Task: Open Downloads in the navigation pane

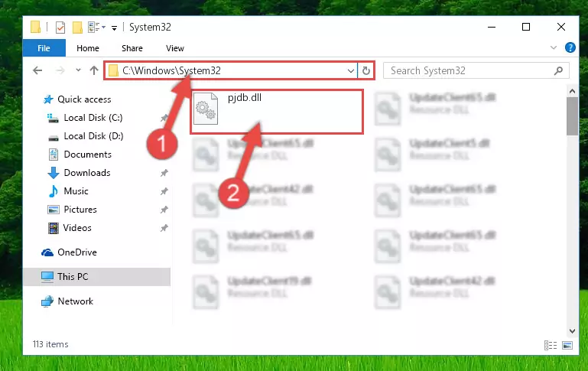Action: coord(87,173)
